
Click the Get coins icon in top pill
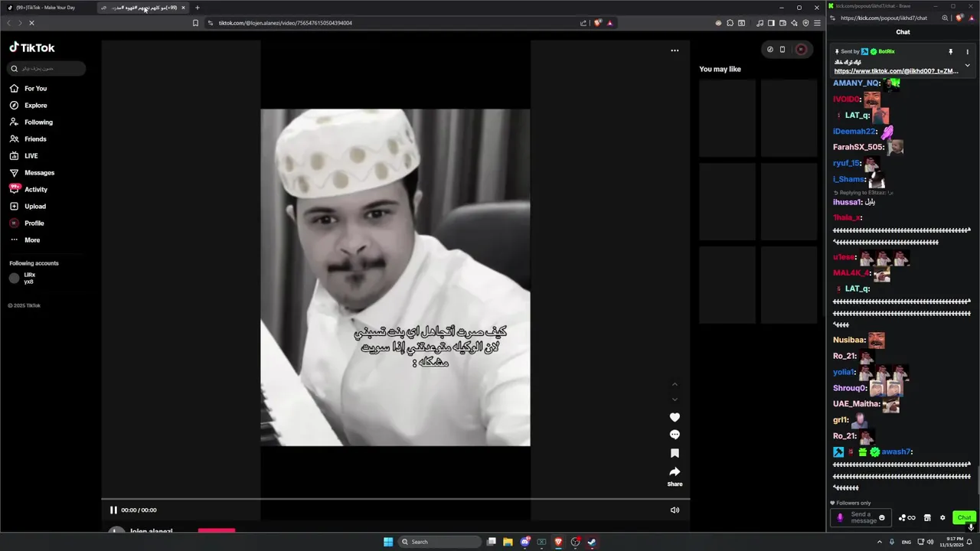click(x=770, y=50)
